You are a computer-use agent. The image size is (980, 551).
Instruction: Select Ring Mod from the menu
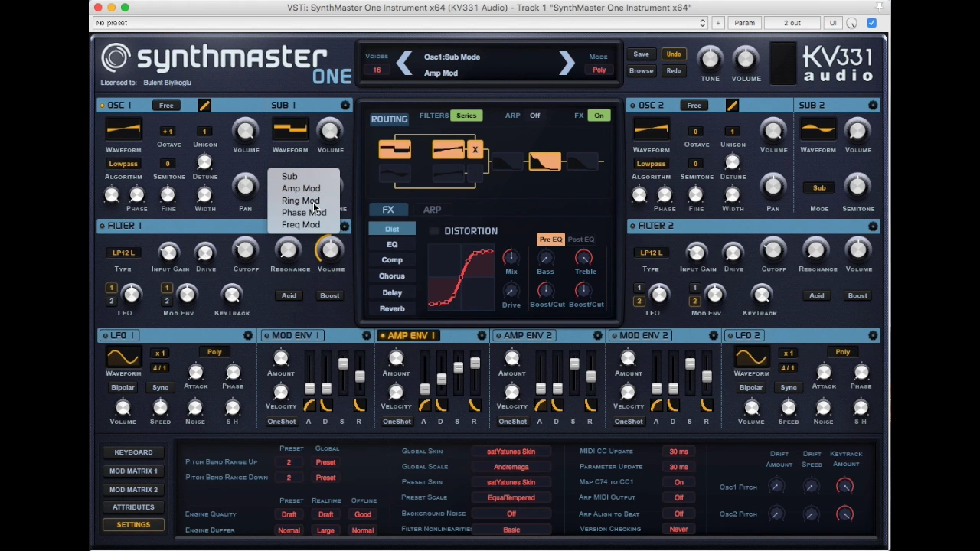[x=301, y=201]
